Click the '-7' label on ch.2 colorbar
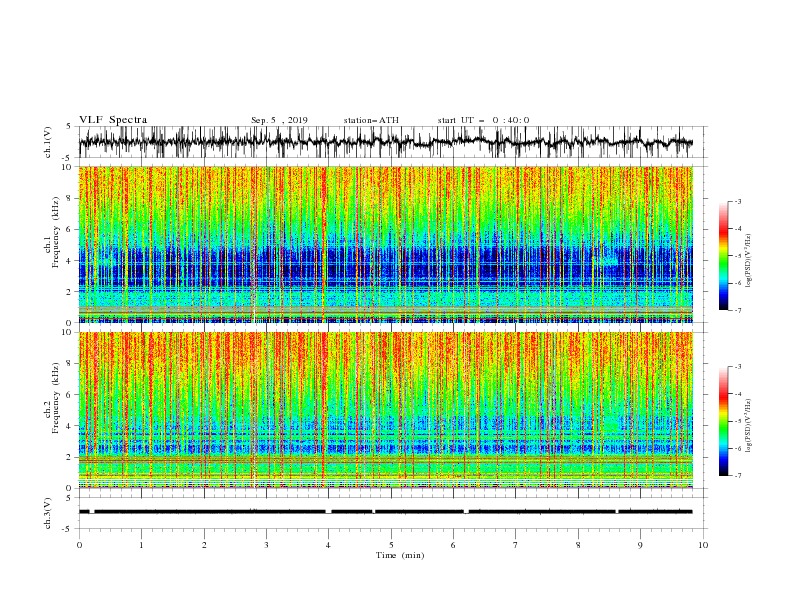This screenshot has width=792, height=612. (x=737, y=475)
